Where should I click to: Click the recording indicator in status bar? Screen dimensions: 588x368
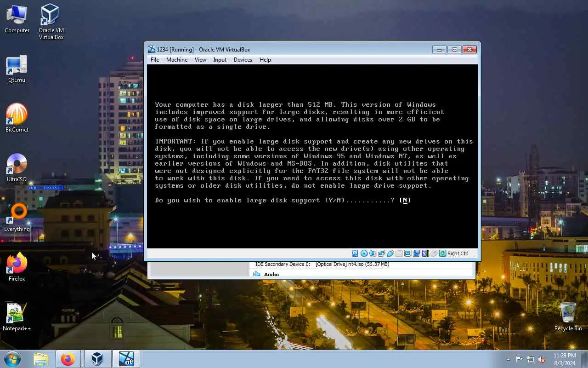pyautogui.click(x=416, y=253)
